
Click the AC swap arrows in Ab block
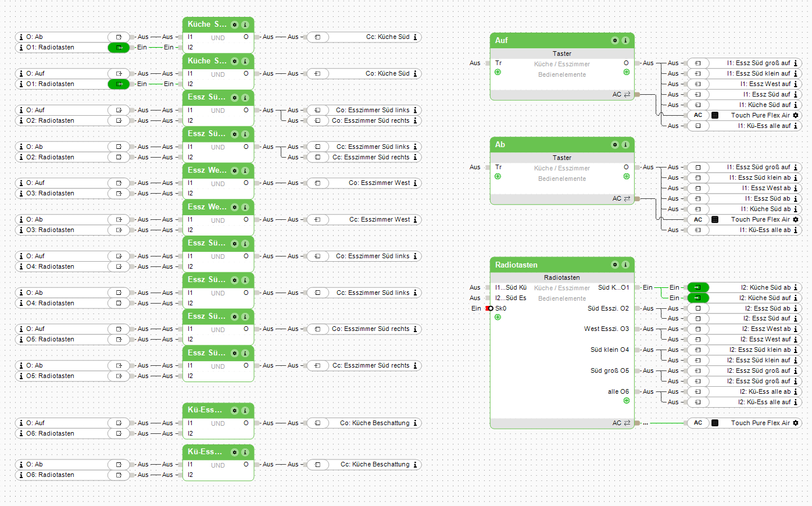[x=627, y=199]
